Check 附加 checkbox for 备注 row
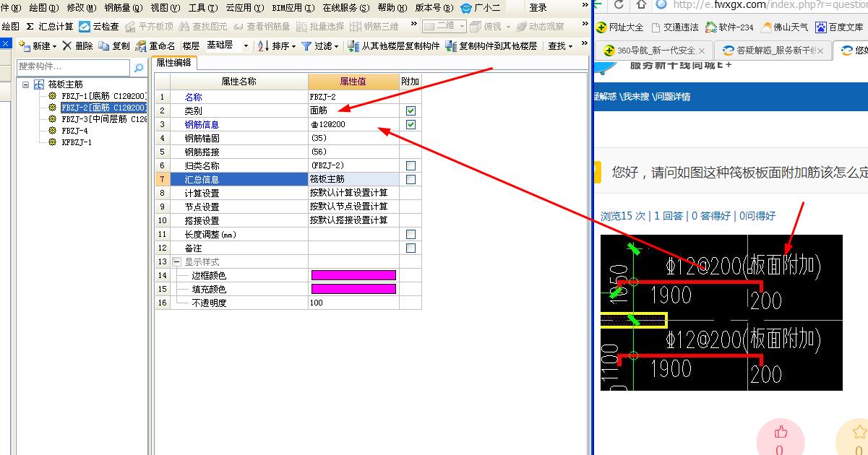Viewport: 868px width, 455px height. [x=411, y=248]
